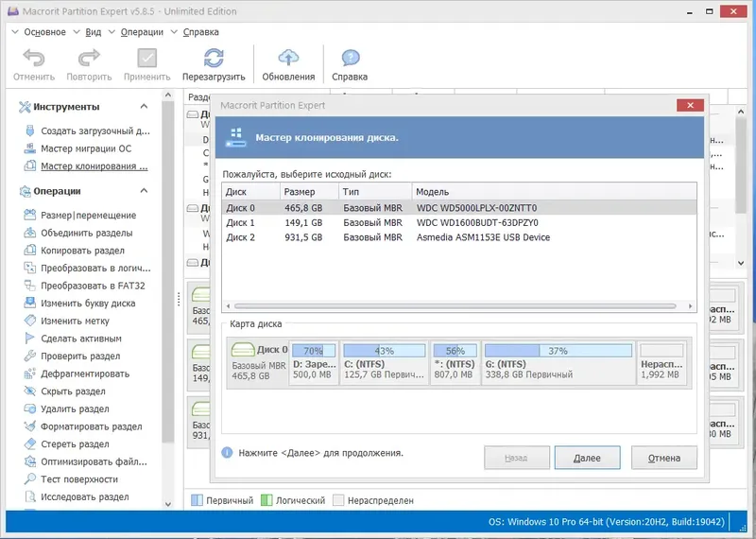Screen dimensions: 756x539
Task: Click the Дефрагментировать icon
Action: point(30,374)
